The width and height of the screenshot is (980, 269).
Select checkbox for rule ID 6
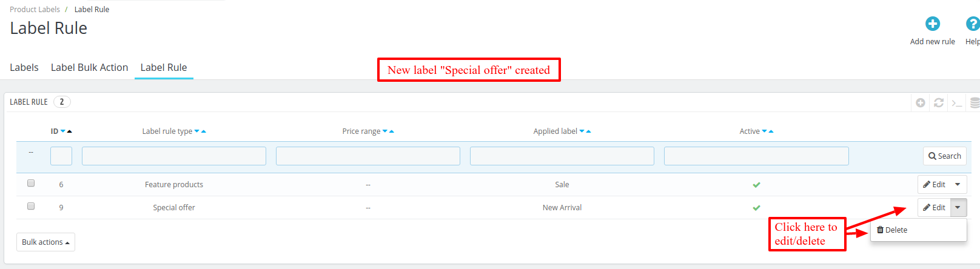(31, 183)
